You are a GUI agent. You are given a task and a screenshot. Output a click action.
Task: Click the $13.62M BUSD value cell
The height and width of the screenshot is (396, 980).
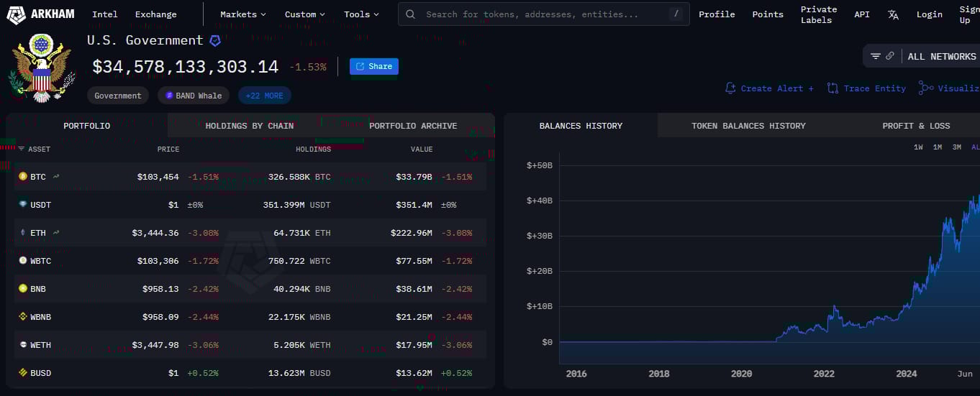[x=414, y=372]
